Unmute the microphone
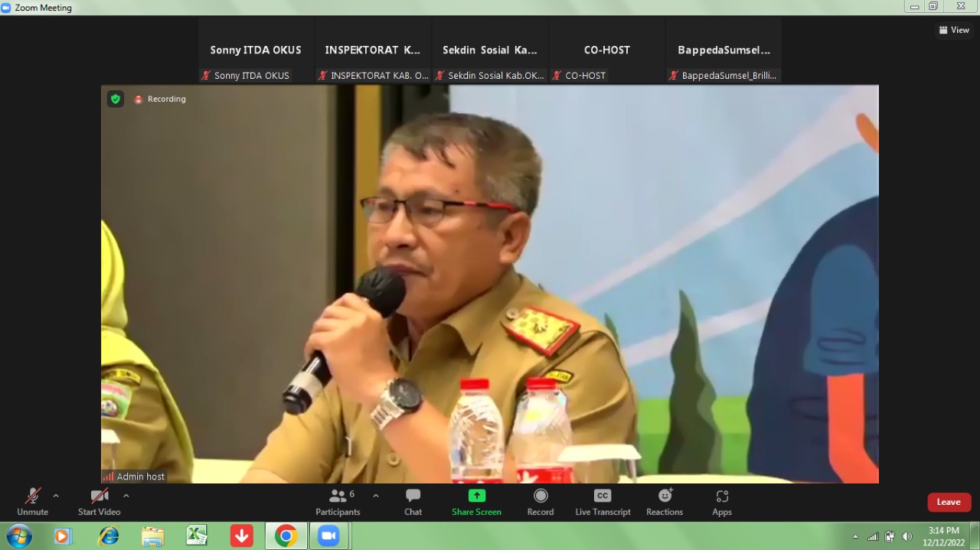Viewport: 980px width, 550px height. 32,501
